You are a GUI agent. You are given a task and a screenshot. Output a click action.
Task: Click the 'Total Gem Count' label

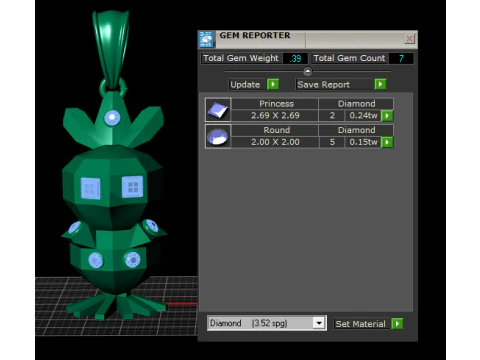coord(349,58)
